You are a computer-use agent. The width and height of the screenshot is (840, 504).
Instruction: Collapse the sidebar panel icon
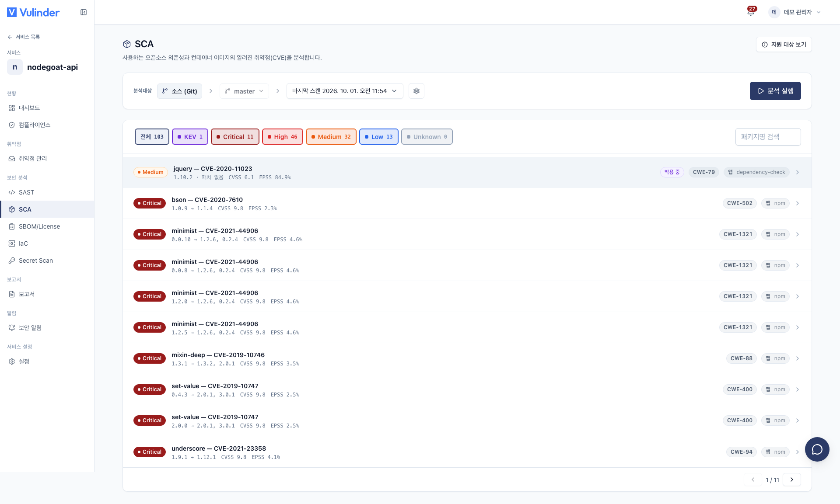tap(84, 12)
